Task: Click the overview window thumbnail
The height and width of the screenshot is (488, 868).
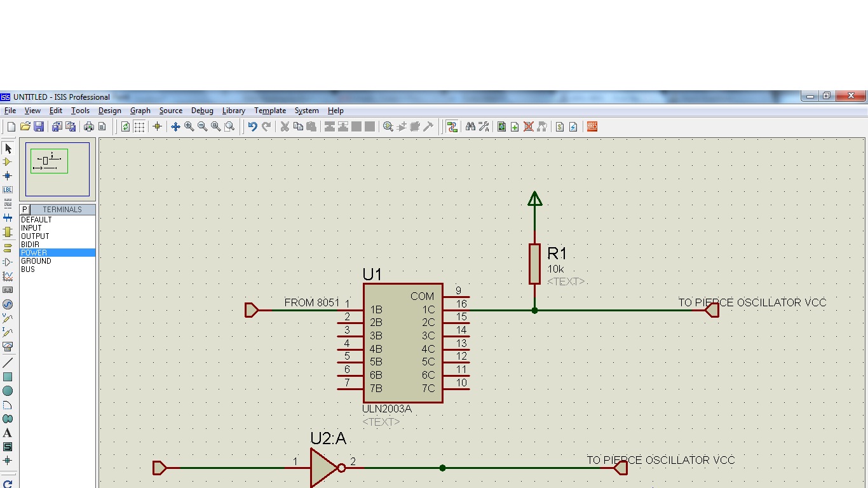Action: click(58, 169)
